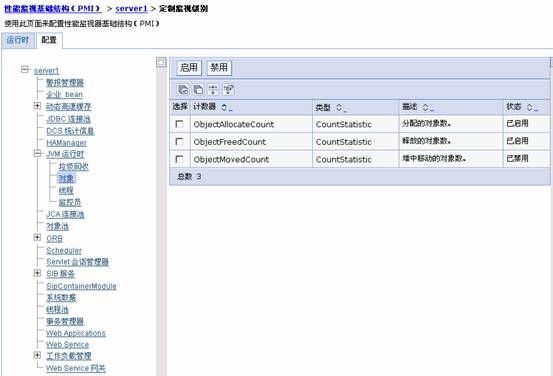Open JDBC 连接池 in the tree
The image size is (553, 376).
coord(68,119)
